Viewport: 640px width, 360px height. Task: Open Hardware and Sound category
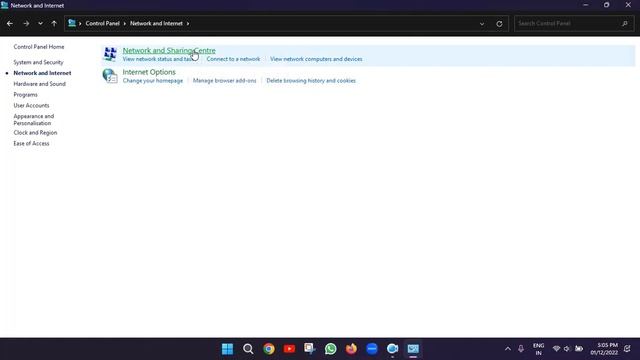(x=40, y=84)
